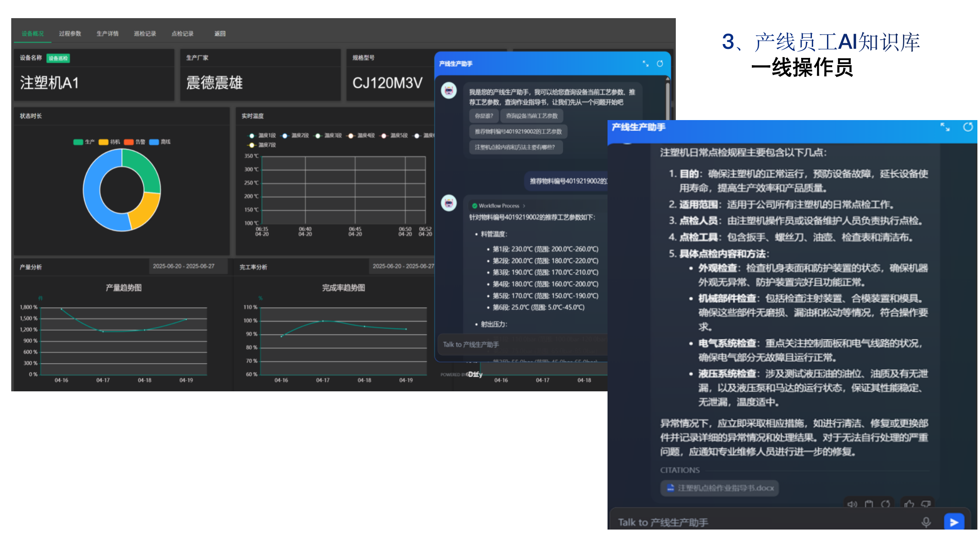Regenerate the response below citations
980x533 pixels.
point(885,504)
